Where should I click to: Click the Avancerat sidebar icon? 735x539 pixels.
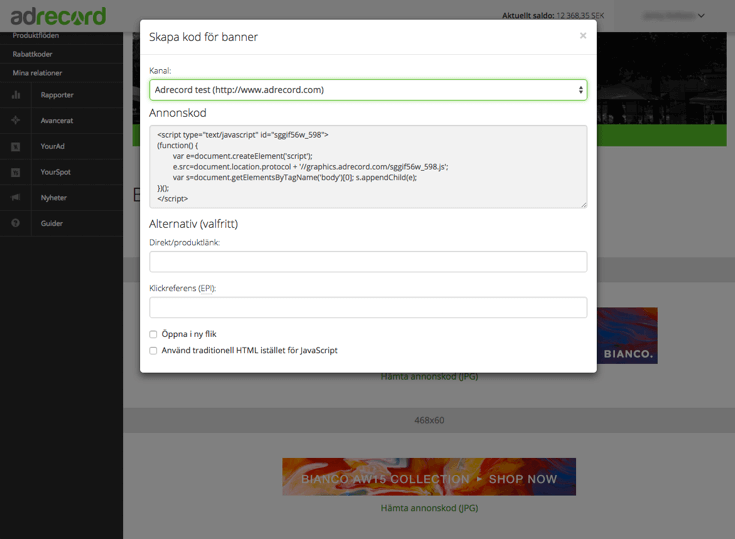16,121
